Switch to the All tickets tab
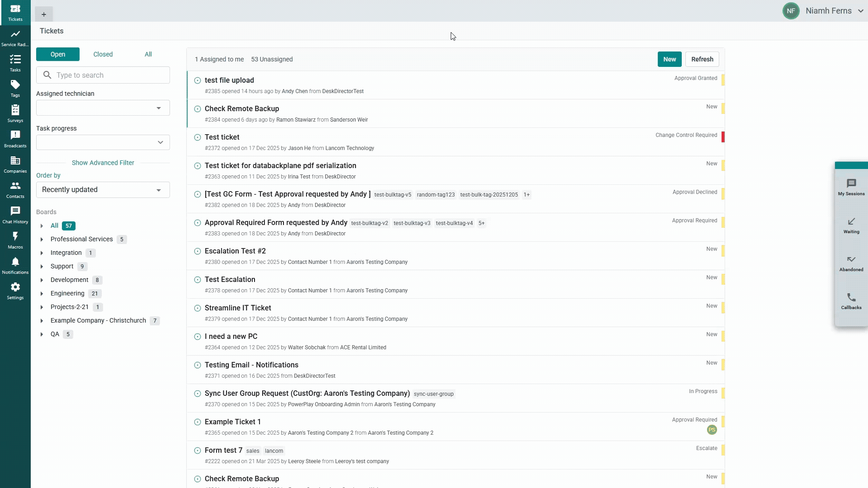The width and height of the screenshot is (868, 488). coord(148,54)
